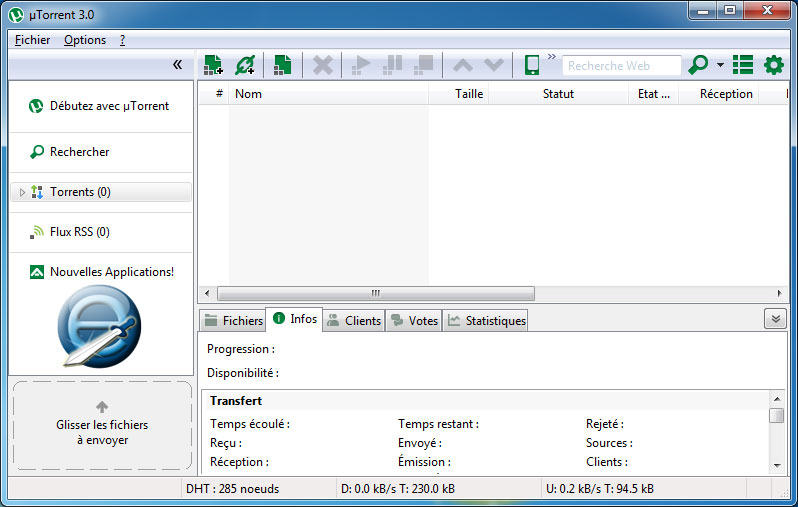Click the list view categories icon

pyautogui.click(x=743, y=65)
